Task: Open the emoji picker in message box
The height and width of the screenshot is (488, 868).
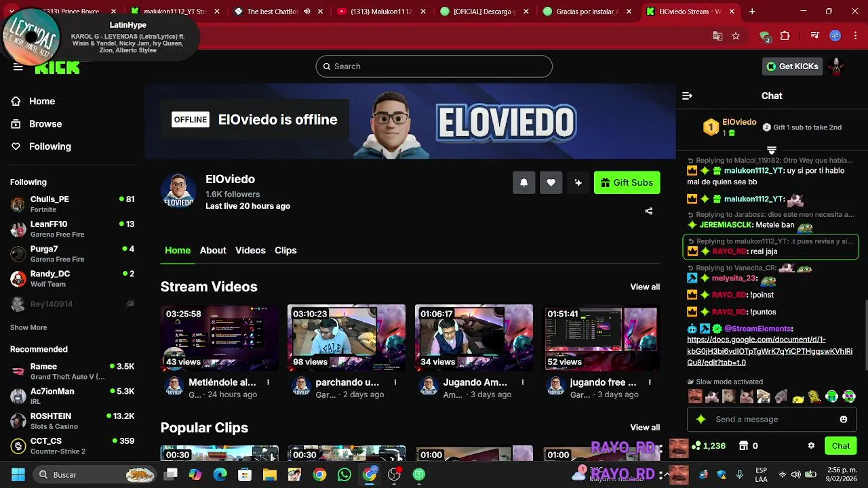Action: pos(844,420)
